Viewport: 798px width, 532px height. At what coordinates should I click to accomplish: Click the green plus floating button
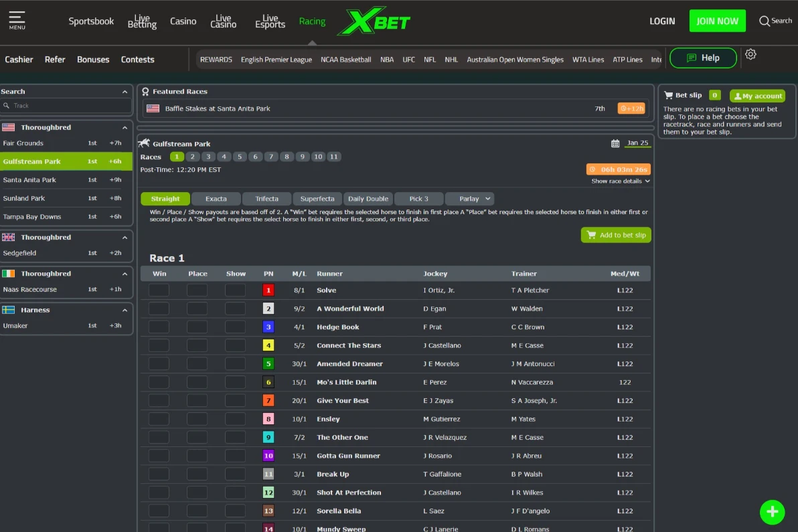point(772,512)
